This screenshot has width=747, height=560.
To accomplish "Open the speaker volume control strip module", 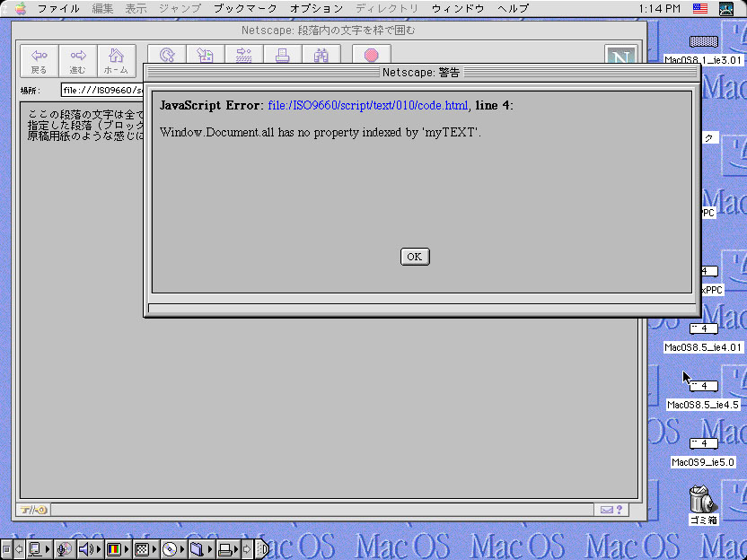I will (90, 549).
